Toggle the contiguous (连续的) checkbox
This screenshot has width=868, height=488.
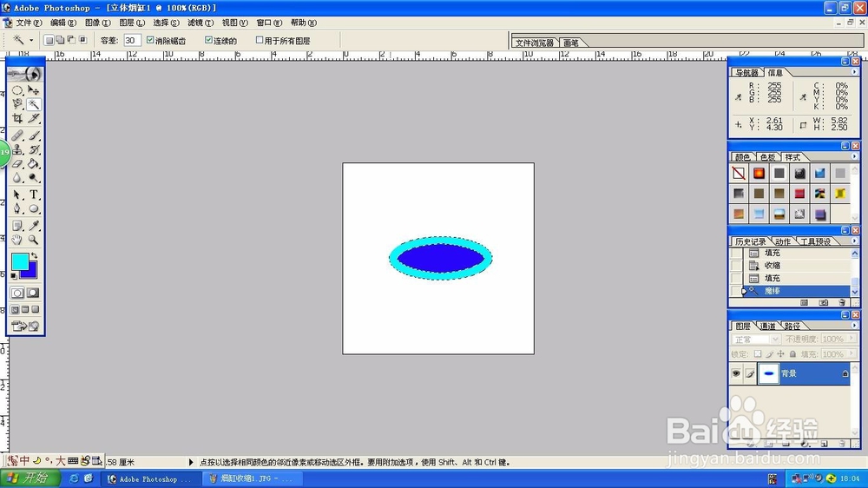(x=208, y=40)
